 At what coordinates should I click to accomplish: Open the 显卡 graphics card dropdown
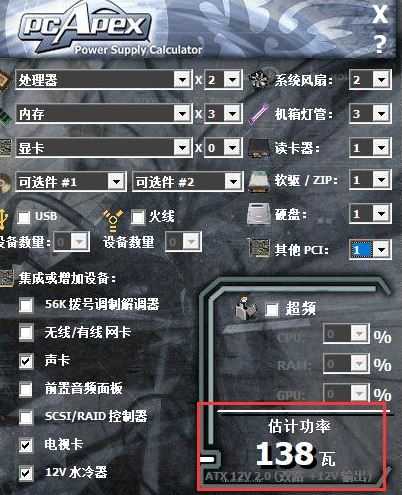[x=182, y=148]
